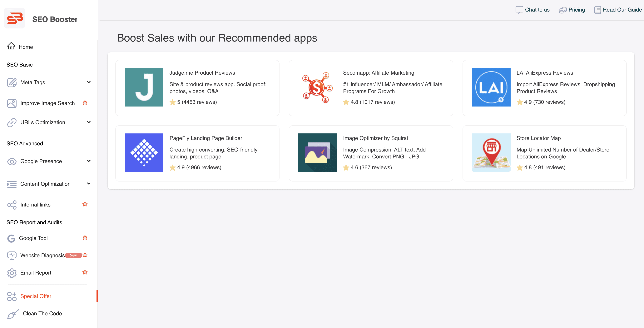
Task: Expand URLs Optimization submenu arrow
Action: tap(89, 122)
